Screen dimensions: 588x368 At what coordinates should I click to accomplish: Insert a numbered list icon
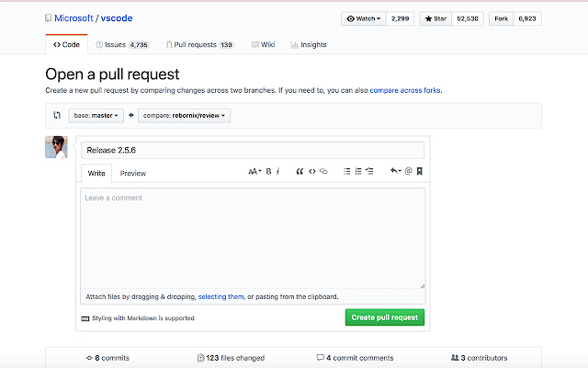[x=358, y=171]
